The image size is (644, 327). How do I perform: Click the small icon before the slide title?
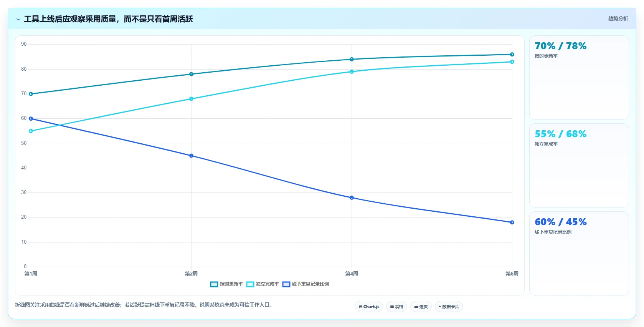click(18, 19)
